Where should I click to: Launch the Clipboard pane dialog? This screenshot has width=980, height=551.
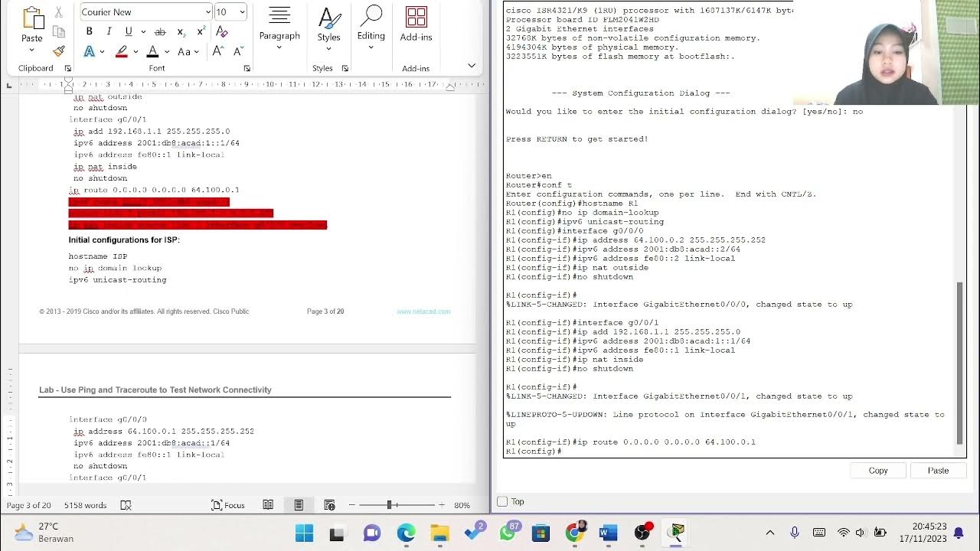tap(67, 68)
